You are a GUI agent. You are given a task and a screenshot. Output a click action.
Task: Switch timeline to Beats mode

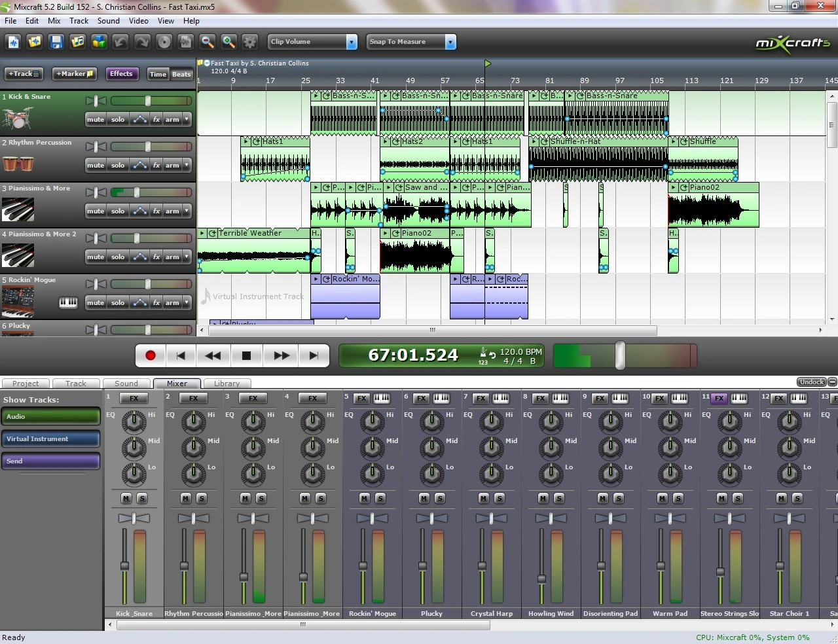[x=181, y=74]
